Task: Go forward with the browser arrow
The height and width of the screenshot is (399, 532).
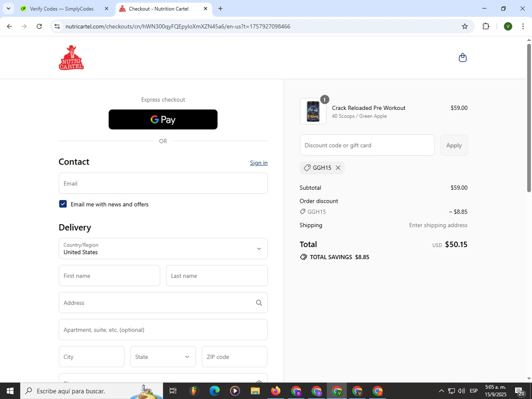Action: [x=24, y=26]
